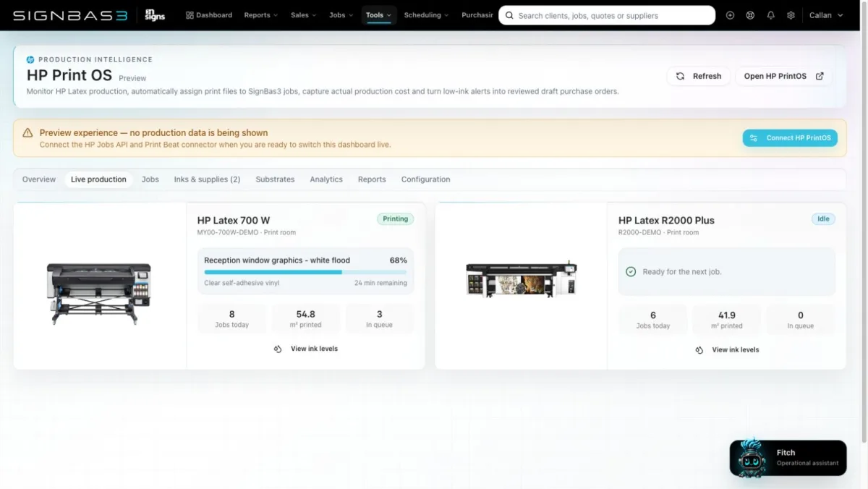Click Open HP PrintOS external link button
Image resolution: width=868 pixels, height=489 pixels.
783,76
